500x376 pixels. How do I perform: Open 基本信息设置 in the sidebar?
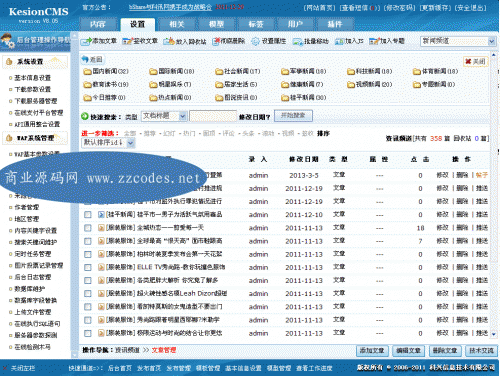pos(33,78)
